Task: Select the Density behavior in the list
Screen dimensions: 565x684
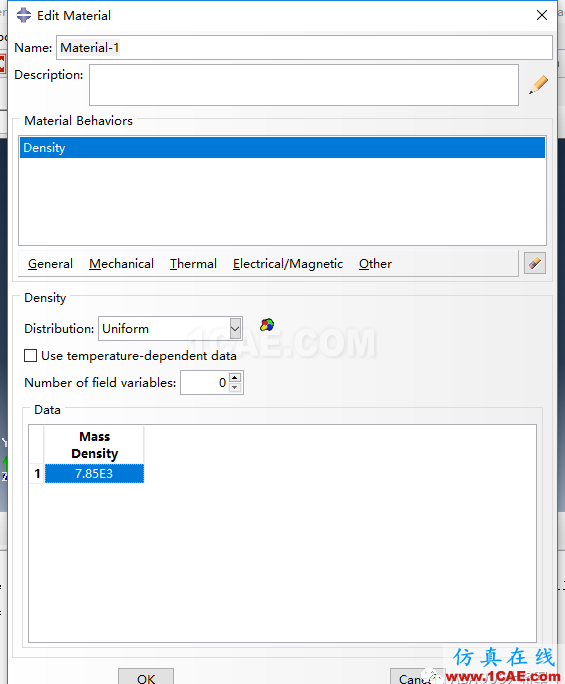Action: pos(282,147)
